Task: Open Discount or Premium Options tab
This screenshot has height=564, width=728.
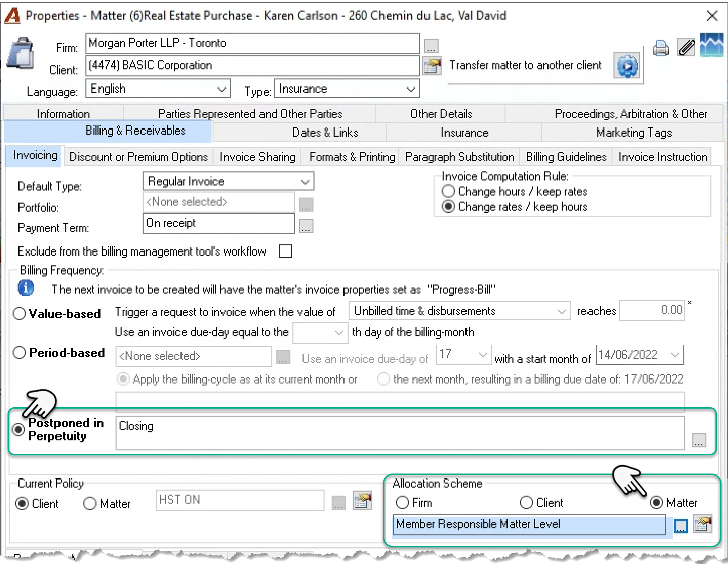Action: (x=139, y=157)
